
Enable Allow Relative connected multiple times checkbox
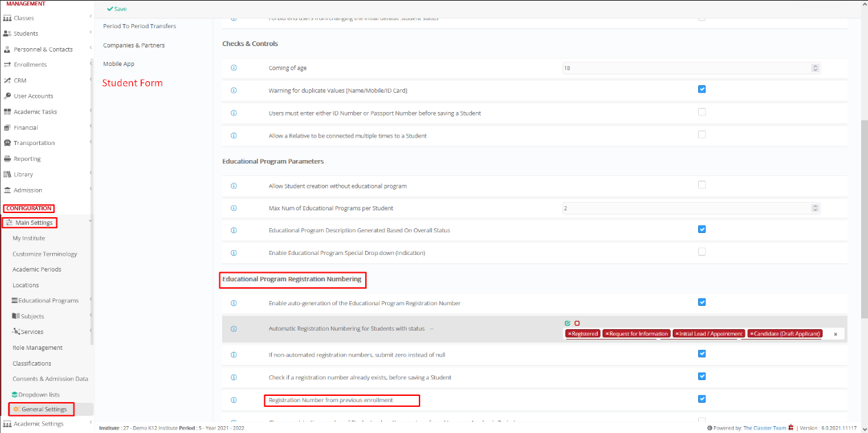click(702, 135)
